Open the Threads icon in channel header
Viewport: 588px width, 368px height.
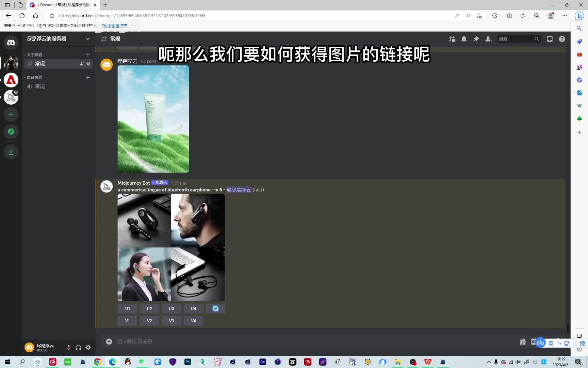(452, 39)
